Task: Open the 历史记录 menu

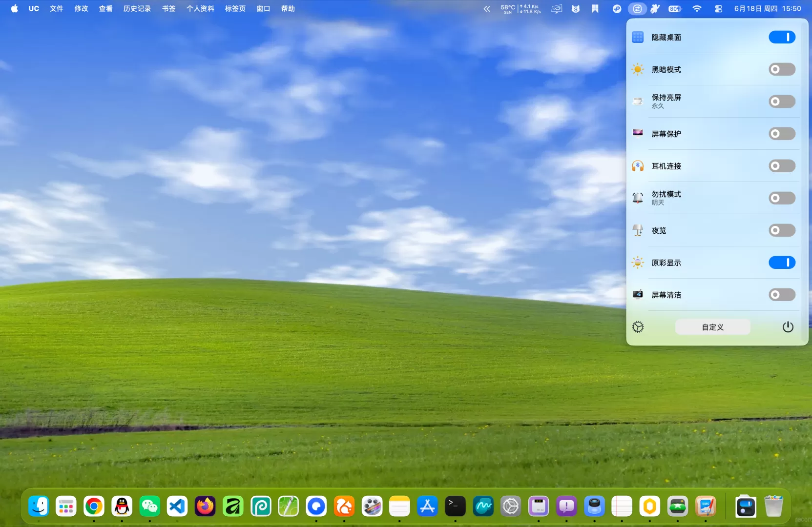Action: pos(137,8)
